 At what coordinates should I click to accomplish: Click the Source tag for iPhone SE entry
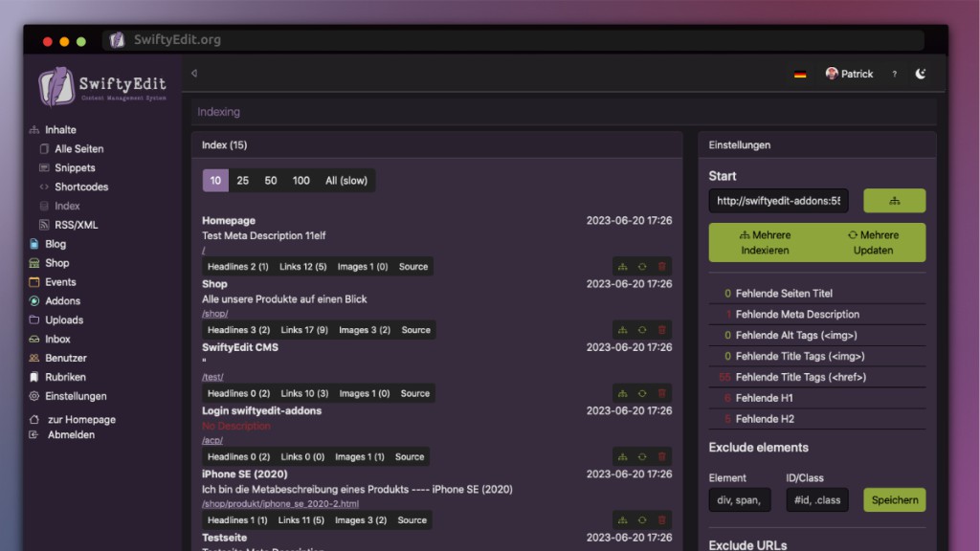[412, 520]
